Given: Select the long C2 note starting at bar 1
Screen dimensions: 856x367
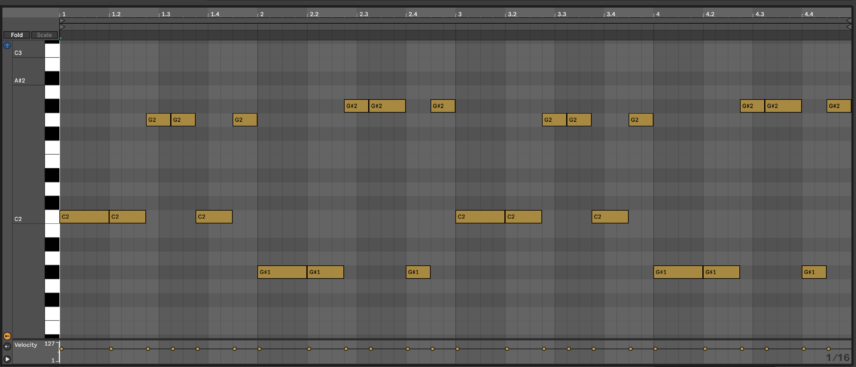Looking at the screenshot, I should [x=84, y=217].
